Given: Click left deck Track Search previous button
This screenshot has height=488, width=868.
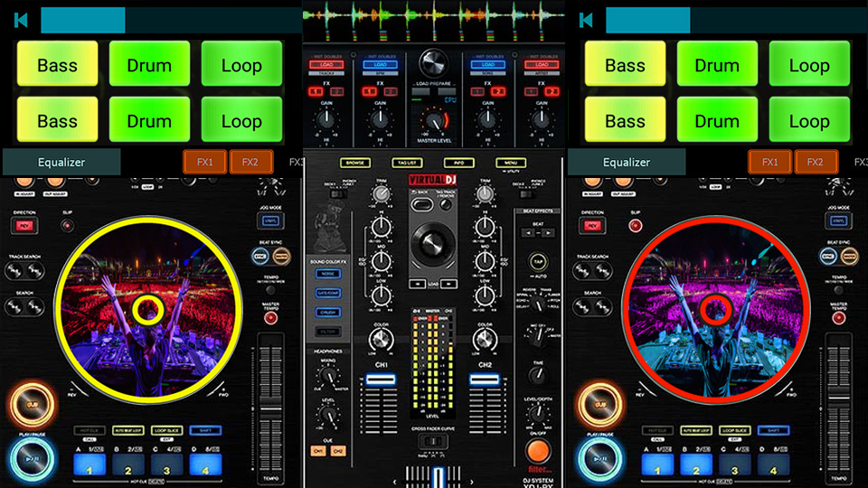Looking at the screenshot, I should click(x=14, y=270).
